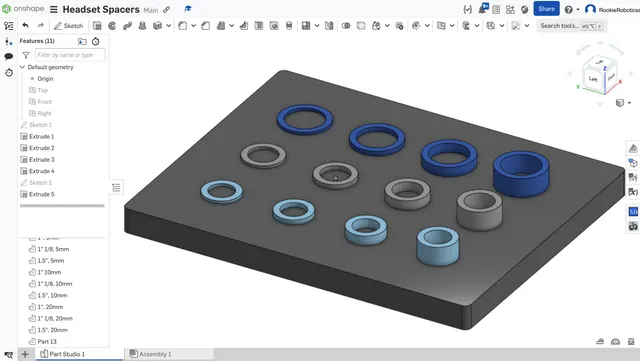Click the feature list rollback bar

coord(62,206)
